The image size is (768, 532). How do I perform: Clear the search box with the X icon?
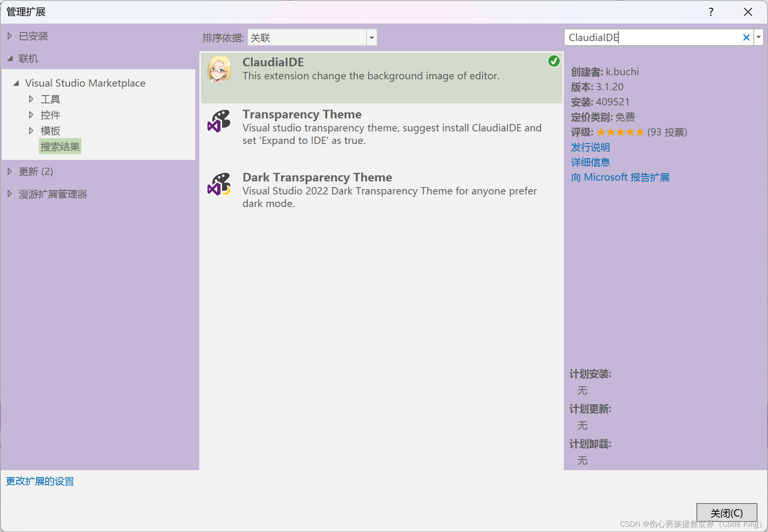click(746, 37)
